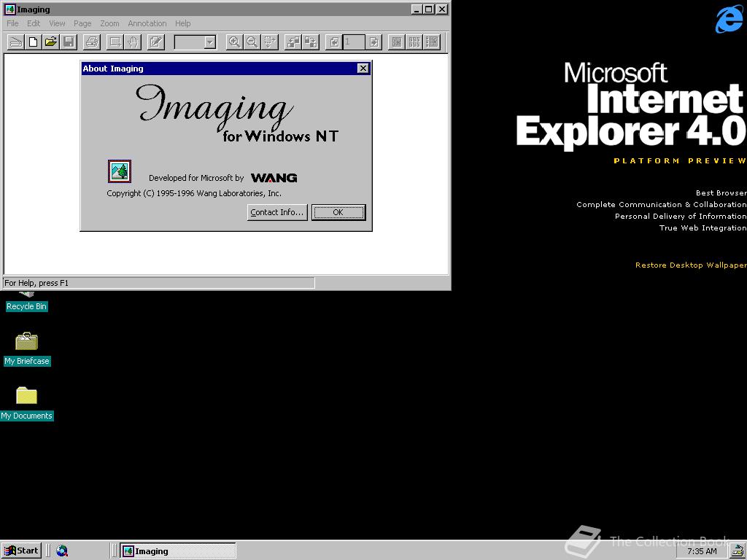Click the 'For Help, press F1' status bar text
The width and height of the screenshot is (747, 560).
click(x=36, y=283)
